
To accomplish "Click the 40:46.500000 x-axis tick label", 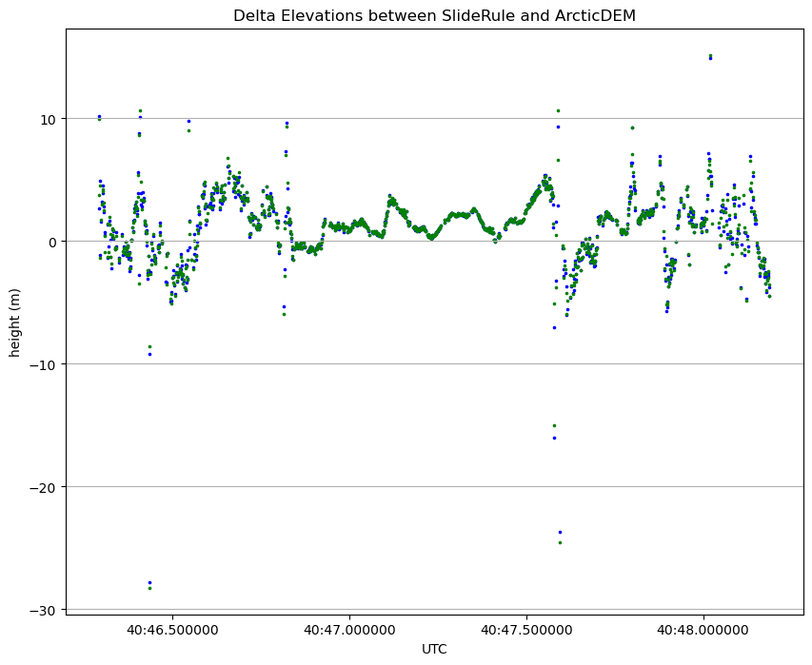I will (172, 631).
